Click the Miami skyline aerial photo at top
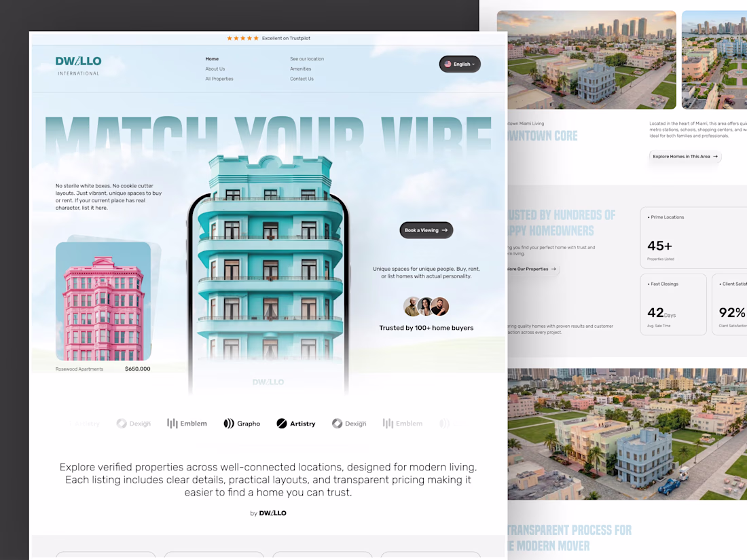The height and width of the screenshot is (560, 747). click(x=587, y=60)
